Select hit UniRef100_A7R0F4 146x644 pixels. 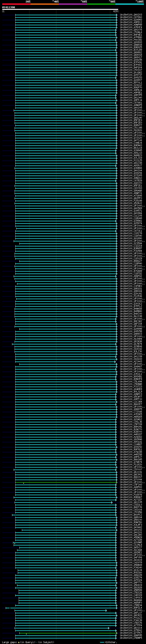click(131, 27)
